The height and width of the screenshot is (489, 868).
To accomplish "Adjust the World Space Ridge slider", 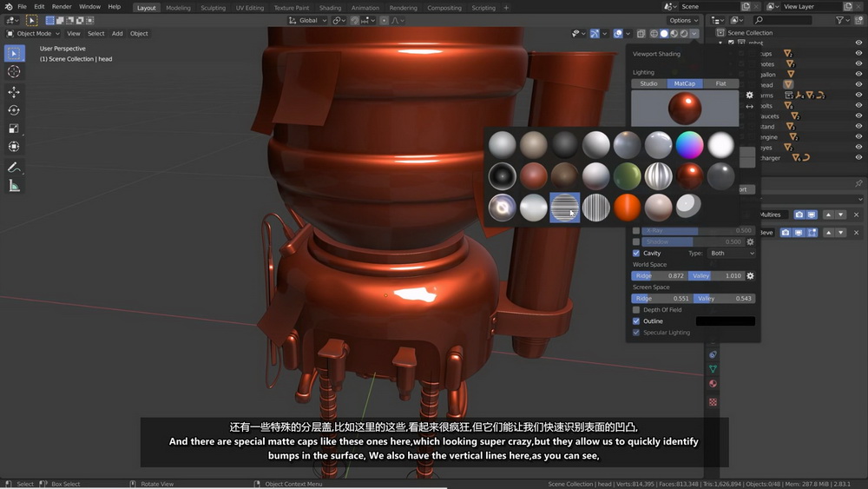I will pyautogui.click(x=660, y=276).
